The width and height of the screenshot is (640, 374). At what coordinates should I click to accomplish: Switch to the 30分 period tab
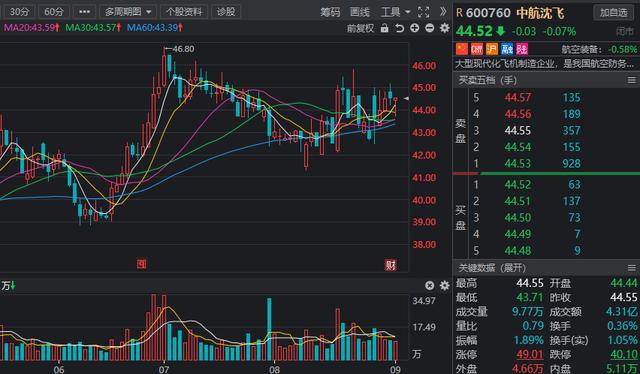coord(19,12)
